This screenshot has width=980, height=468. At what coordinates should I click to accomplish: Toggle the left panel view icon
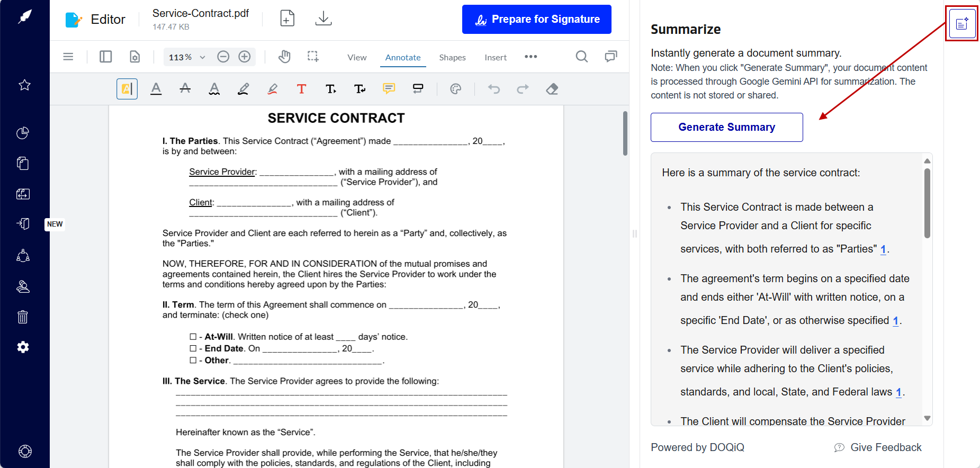pyautogui.click(x=105, y=57)
